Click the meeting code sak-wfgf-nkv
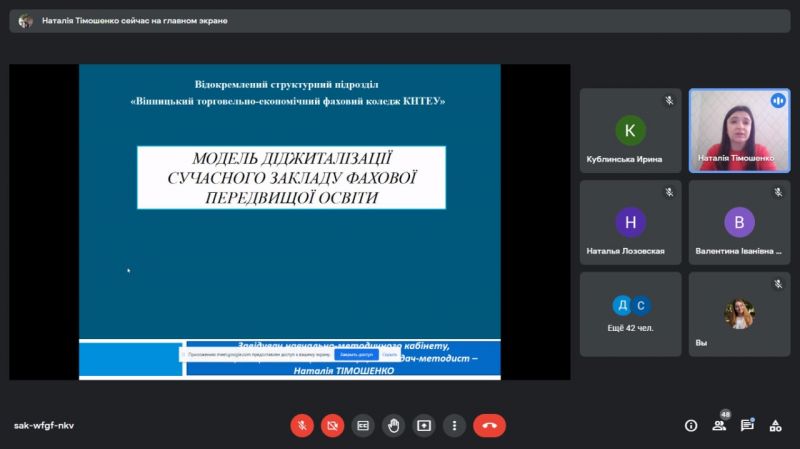800x449 pixels. click(44, 426)
